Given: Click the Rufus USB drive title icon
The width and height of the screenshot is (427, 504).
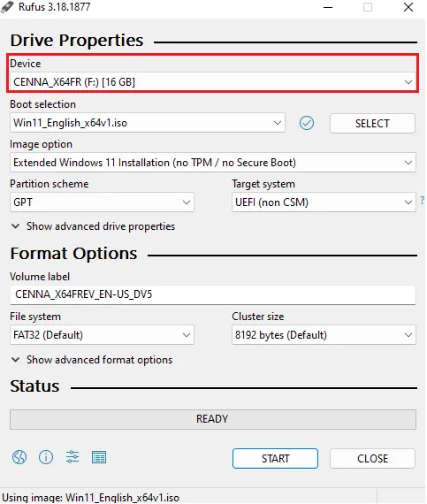Looking at the screenshot, I should point(7,7).
